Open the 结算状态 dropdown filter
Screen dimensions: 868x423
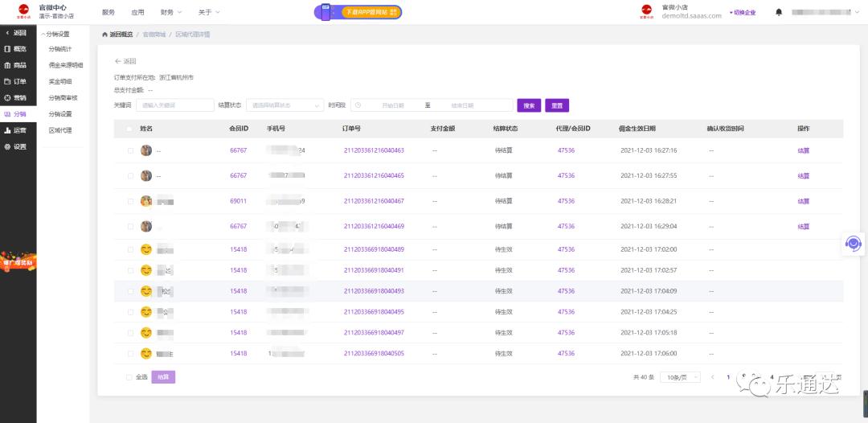coord(284,105)
